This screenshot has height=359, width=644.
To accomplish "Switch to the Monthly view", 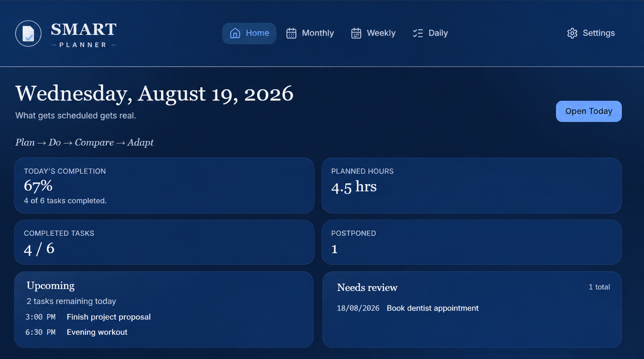I will (x=310, y=33).
